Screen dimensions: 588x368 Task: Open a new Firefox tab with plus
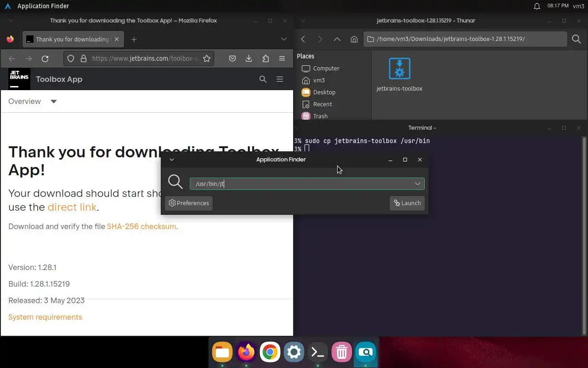click(134, 39)
